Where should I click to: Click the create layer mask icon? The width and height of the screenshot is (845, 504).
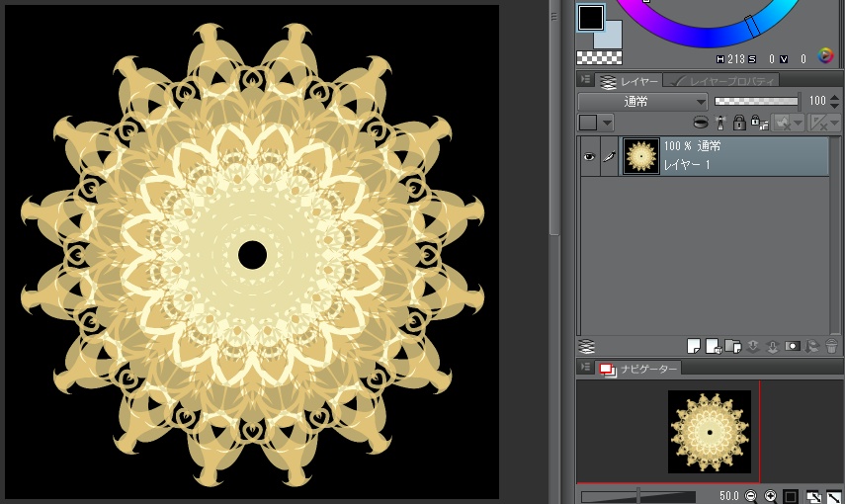(792, 346)
